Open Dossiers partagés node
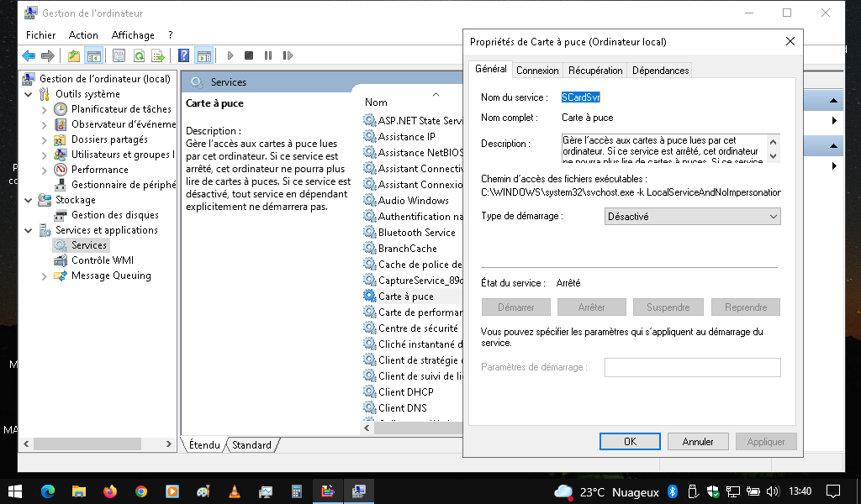 109,139
